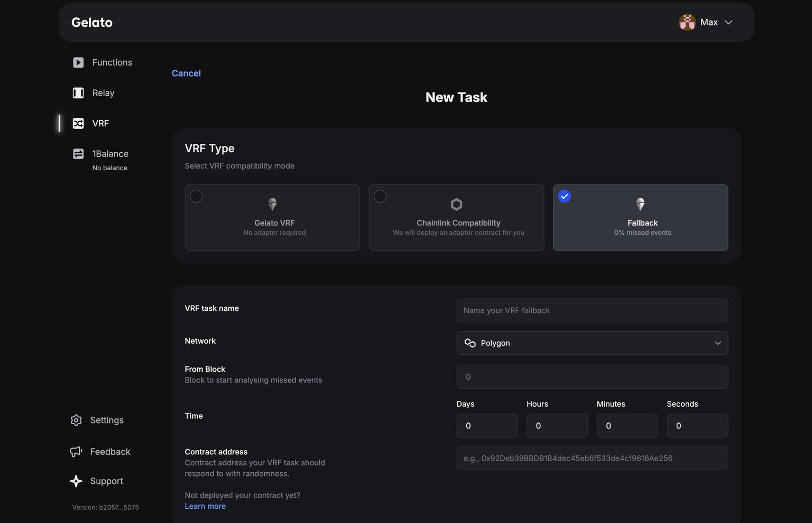Click the Gelato VRF ice cream icon
The width and height of the screenshot is (812, 523).
[272, 204]
